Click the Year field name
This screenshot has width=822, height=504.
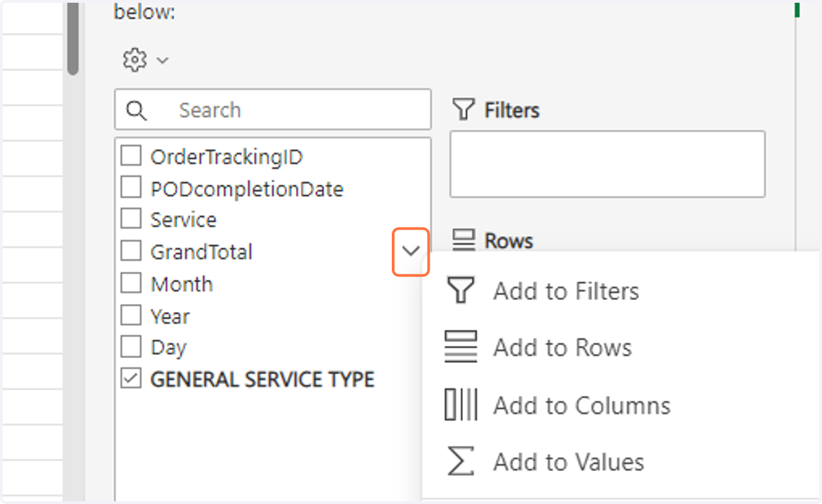(170, 316)
